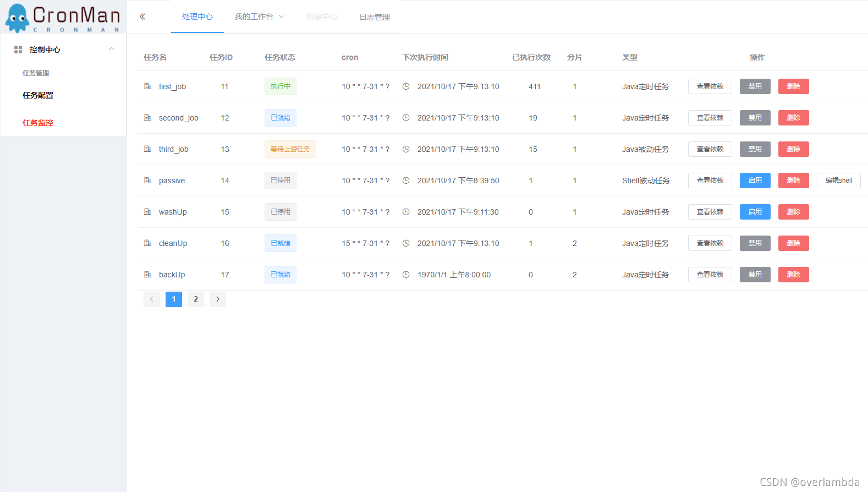Go to next page arrow
The width and height of the screenshot is (868, 492).
pos(218,299)
